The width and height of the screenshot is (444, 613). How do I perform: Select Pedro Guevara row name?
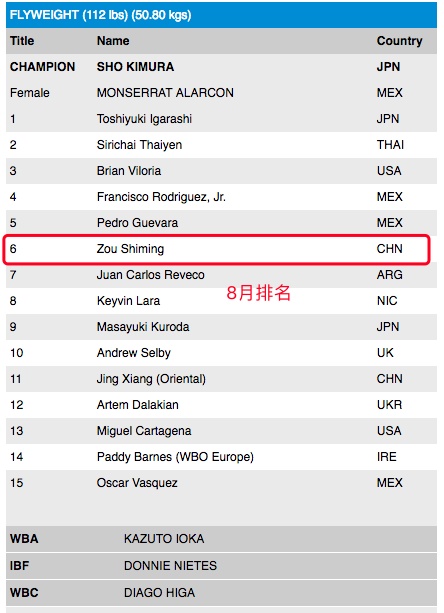click(x=137, y=223)
